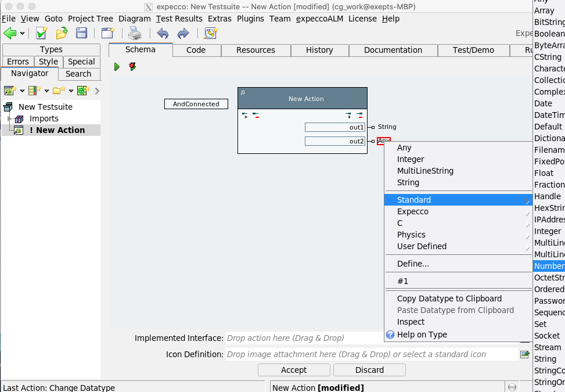565x392 pixels.
Task: Switch to the Code tab
Action: pos(196,50)
